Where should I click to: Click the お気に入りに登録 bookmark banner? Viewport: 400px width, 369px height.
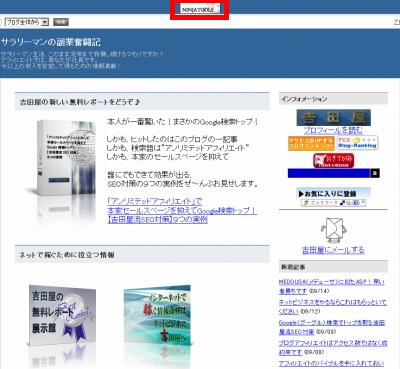point(333,193)
